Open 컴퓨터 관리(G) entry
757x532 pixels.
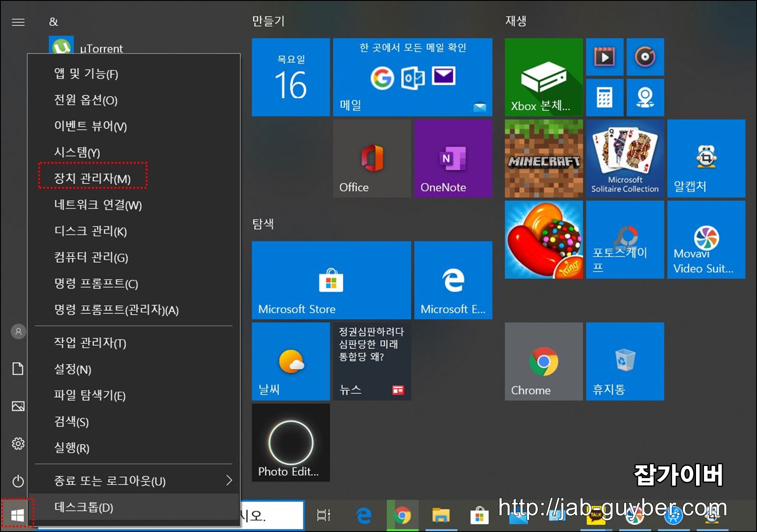134,257
